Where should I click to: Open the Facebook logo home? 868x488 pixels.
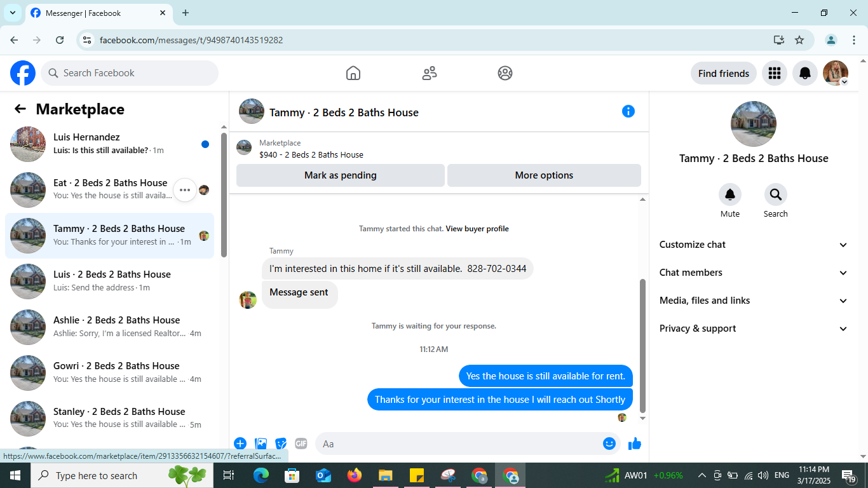[23, 73]
